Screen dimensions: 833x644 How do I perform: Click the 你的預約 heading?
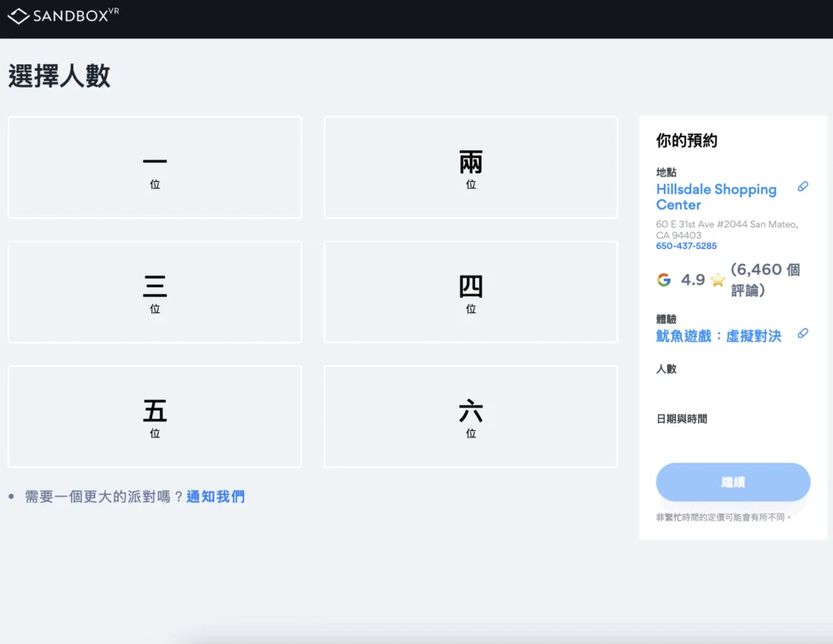[687, 140]
